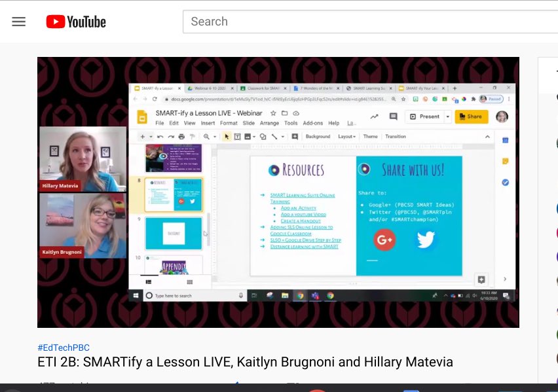
Task: Insert an image from toolbar
Action: click(x=248, y=137)
